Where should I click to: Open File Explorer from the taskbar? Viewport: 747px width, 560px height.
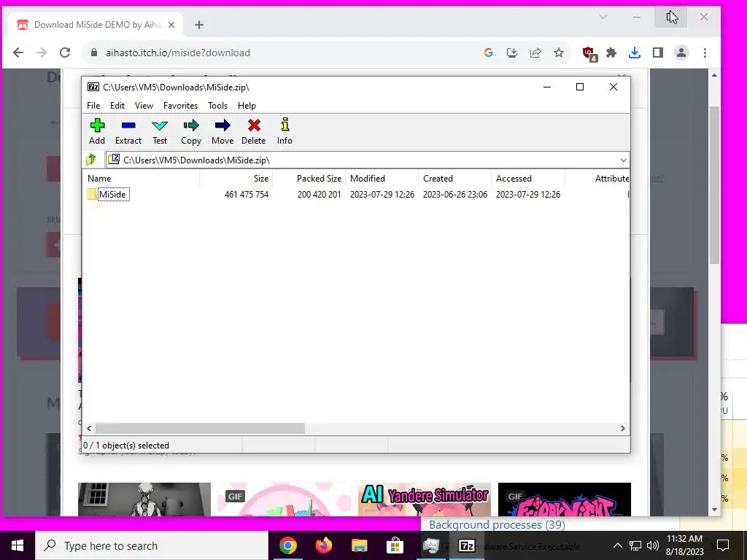click(359, 545)
